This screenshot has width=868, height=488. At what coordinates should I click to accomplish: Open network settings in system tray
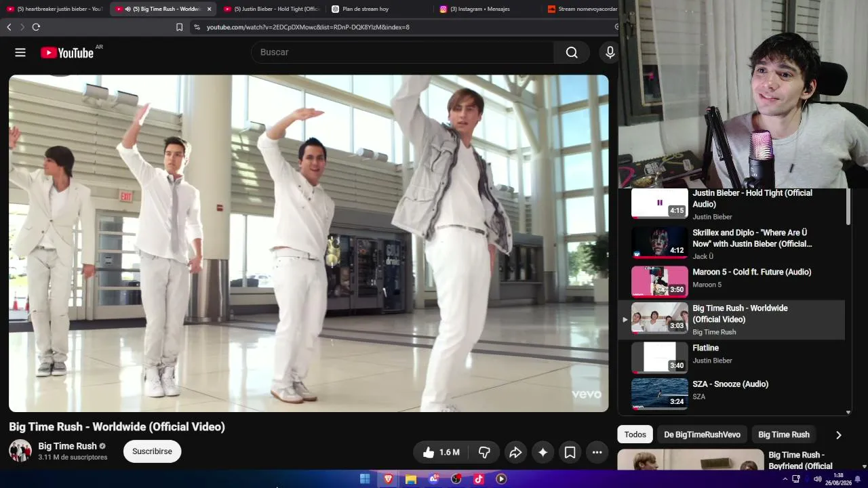pyautogui.click(x=796, y=479)
